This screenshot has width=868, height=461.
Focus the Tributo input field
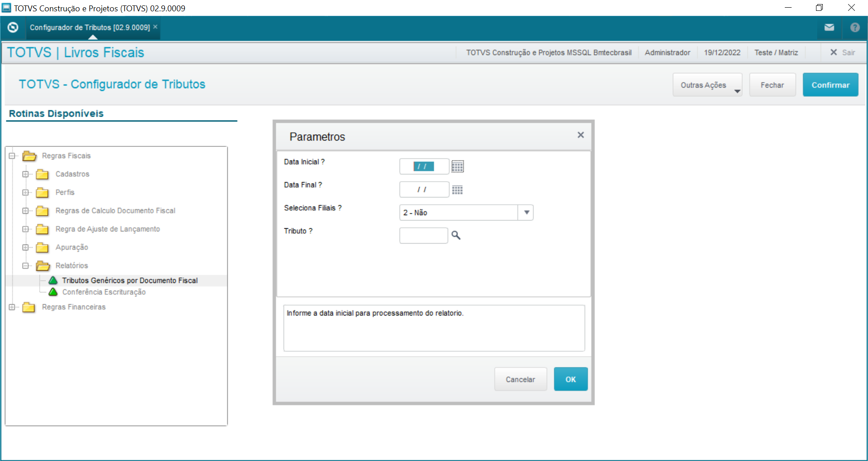click(x=424, y=235)
